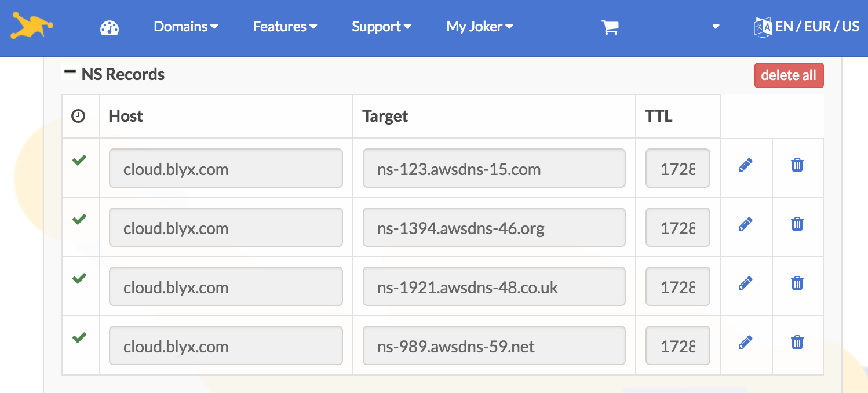Edit the ns-1921.awsdns-48.co.uk record
The height and width of the screenshot is (393, 868).
pyautogui.click(x=746, y=283)
